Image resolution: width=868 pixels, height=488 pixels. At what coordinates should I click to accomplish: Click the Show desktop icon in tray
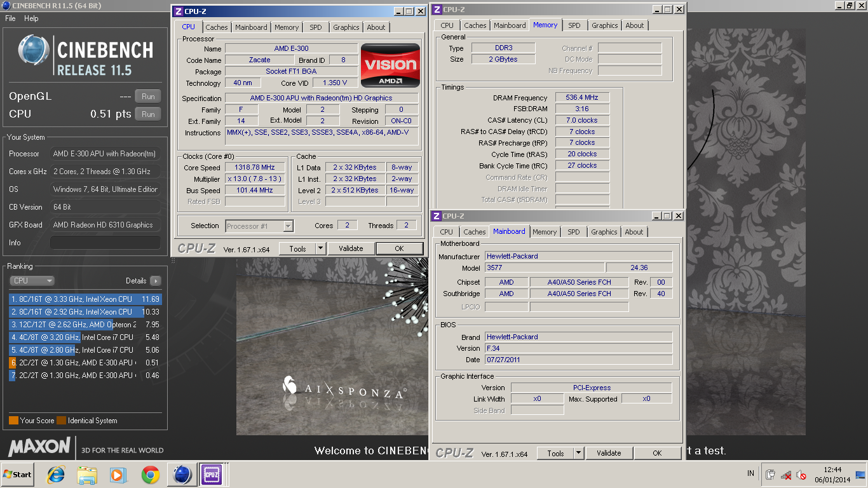click(x=860, y=475)
